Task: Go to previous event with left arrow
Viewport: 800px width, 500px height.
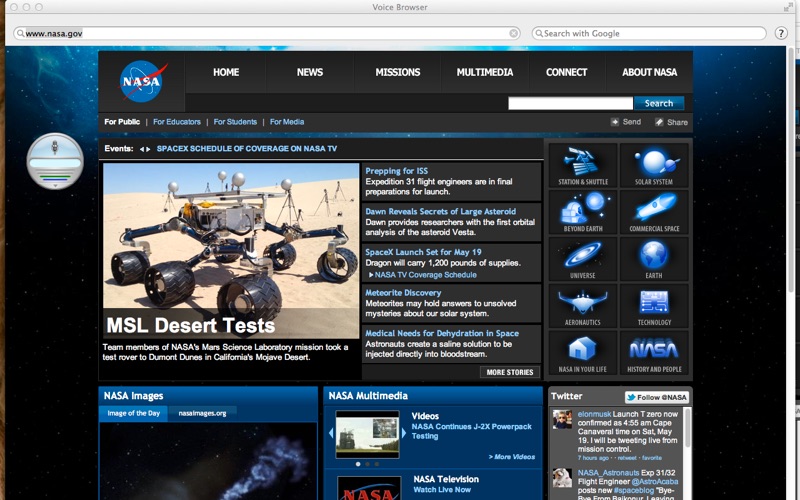Action: coord(142,149)
